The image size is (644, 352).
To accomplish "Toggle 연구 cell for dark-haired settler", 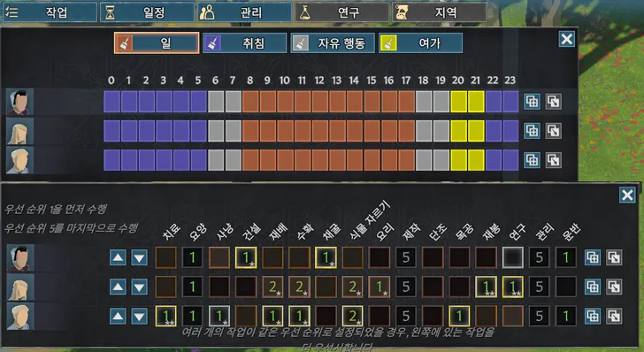I will (513, 257).
